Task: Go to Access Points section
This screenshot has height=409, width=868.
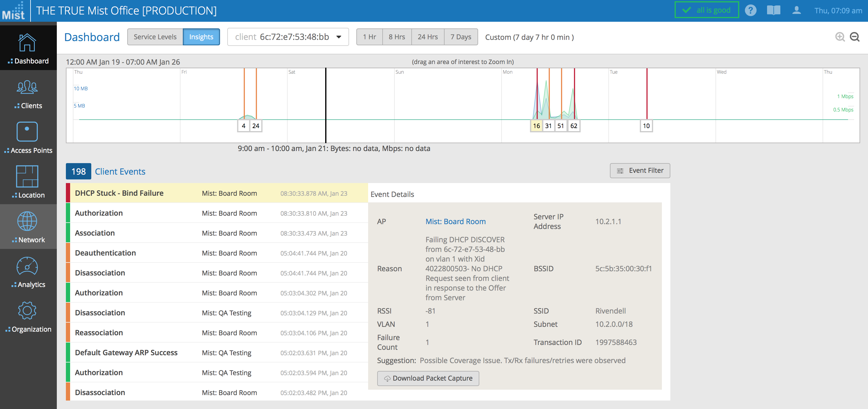Action: 27,132
